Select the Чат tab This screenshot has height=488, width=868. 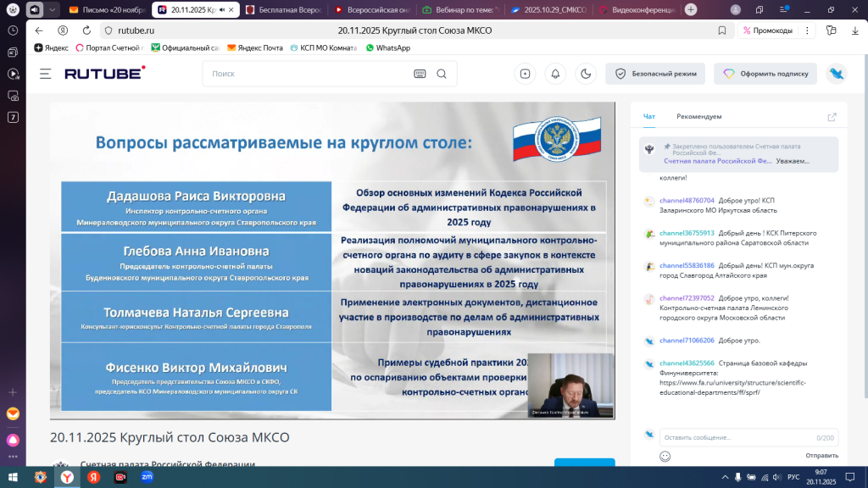point(649,116)
